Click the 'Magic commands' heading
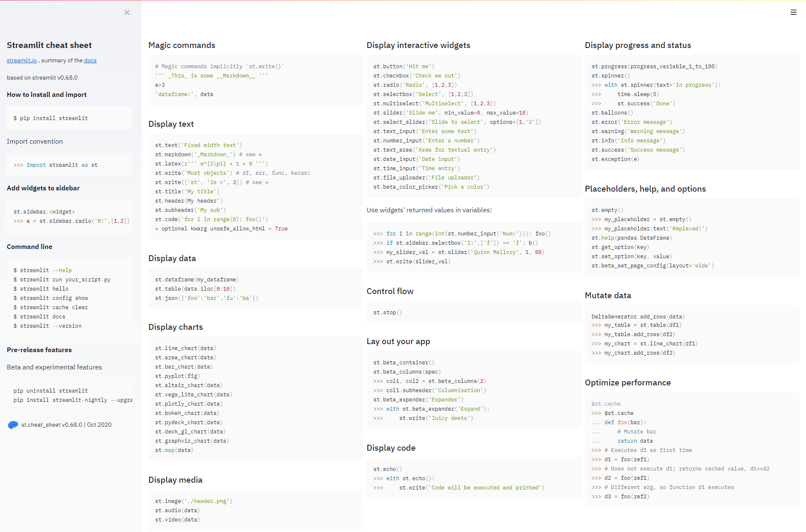Viewport: 806px width, 532px height. tap(182, 45)
